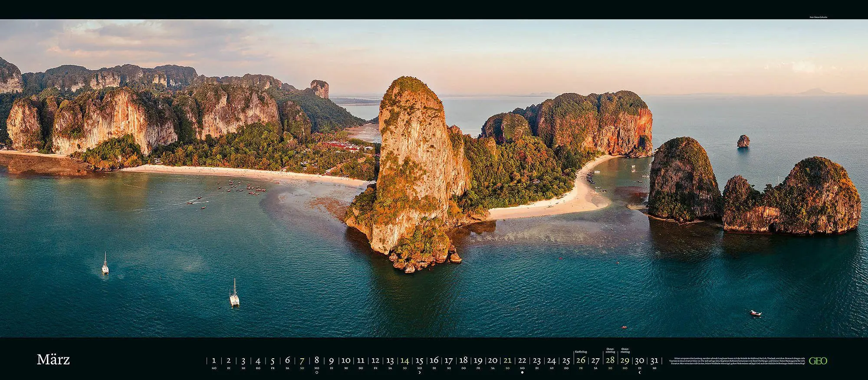Select the holiday date 26
This screenshot has height=380, width=868.
(581, 360)
